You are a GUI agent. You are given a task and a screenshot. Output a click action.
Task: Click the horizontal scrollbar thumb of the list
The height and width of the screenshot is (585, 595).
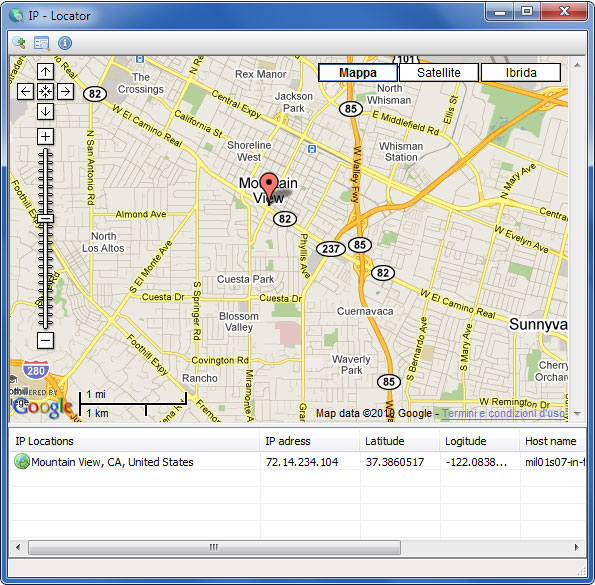(x=214, y=547)
